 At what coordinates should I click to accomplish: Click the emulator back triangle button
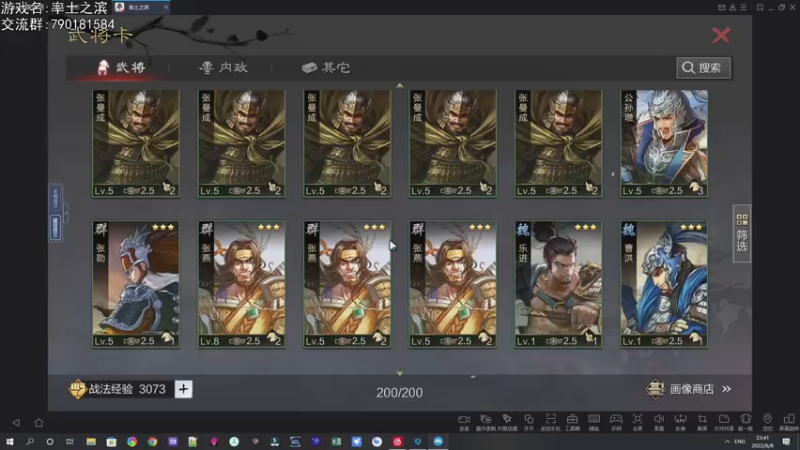[16, 422]
